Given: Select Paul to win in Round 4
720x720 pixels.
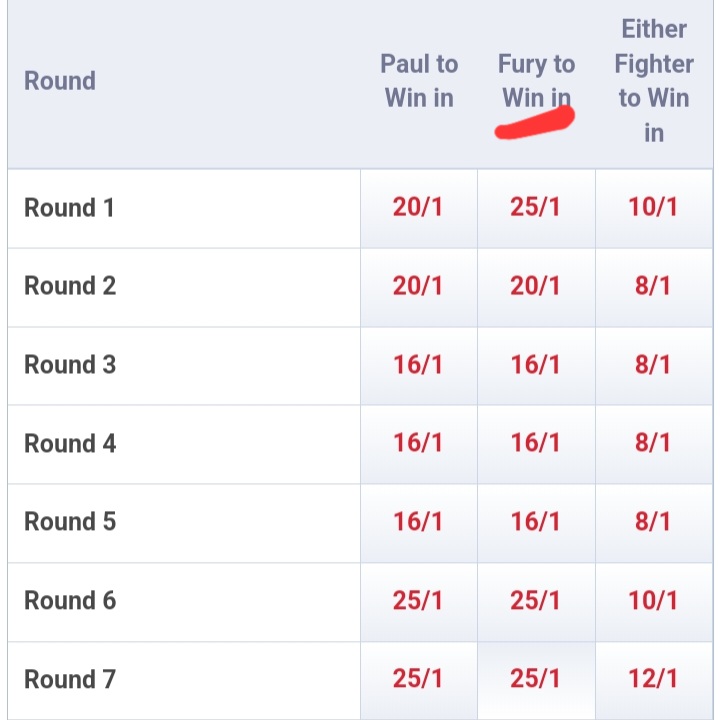Looking at the screenshot, I should pyautogui.click(x=418, y=443).
